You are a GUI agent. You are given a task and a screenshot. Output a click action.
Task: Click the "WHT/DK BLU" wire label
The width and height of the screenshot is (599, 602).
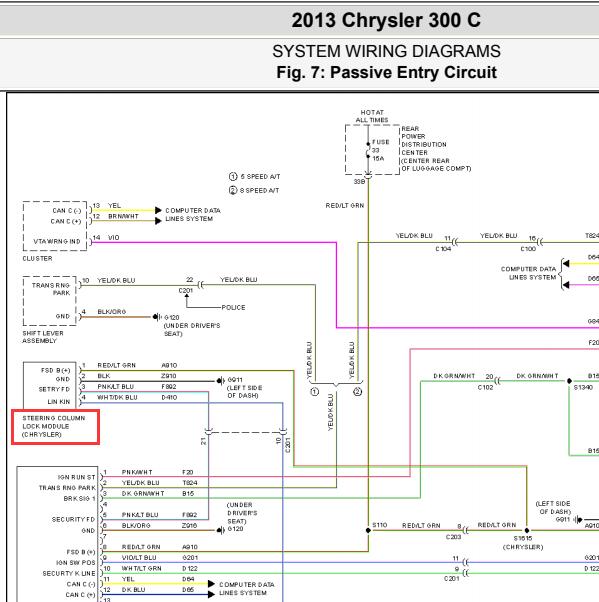pyautogui.click(x=117, y=397)
